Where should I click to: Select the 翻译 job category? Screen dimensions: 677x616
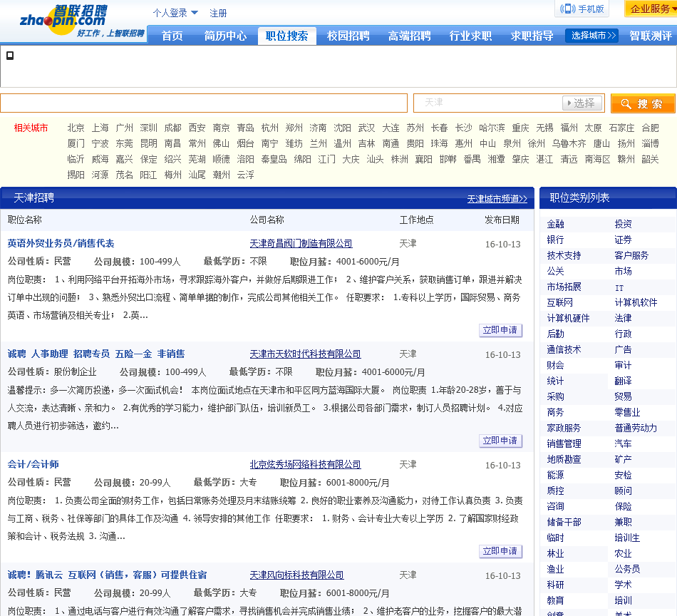[623, 381]
